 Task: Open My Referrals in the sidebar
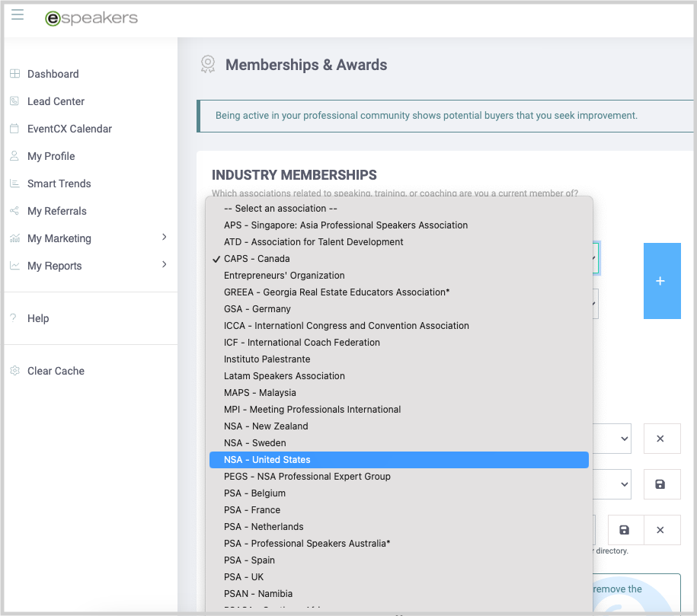[x=57, y=211]
